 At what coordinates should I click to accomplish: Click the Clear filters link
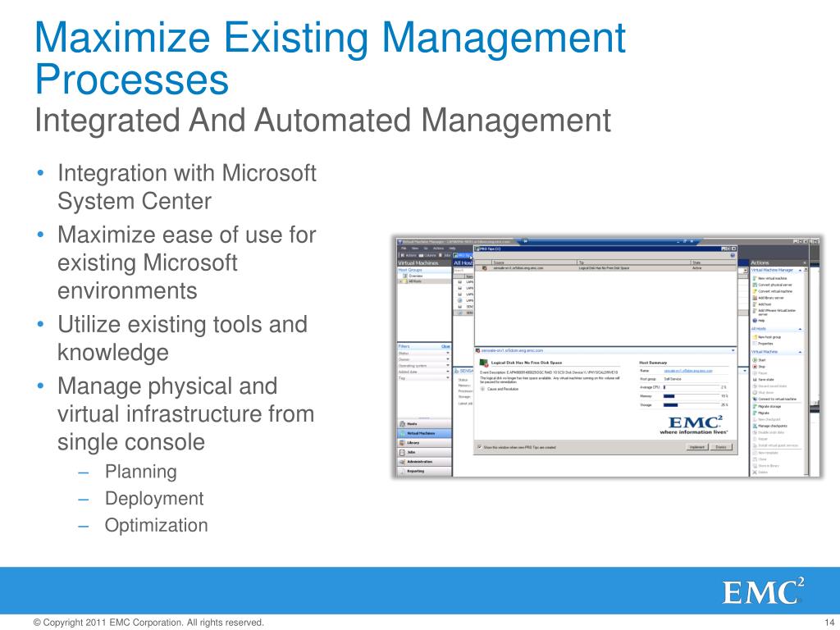[x=445, y=347]
